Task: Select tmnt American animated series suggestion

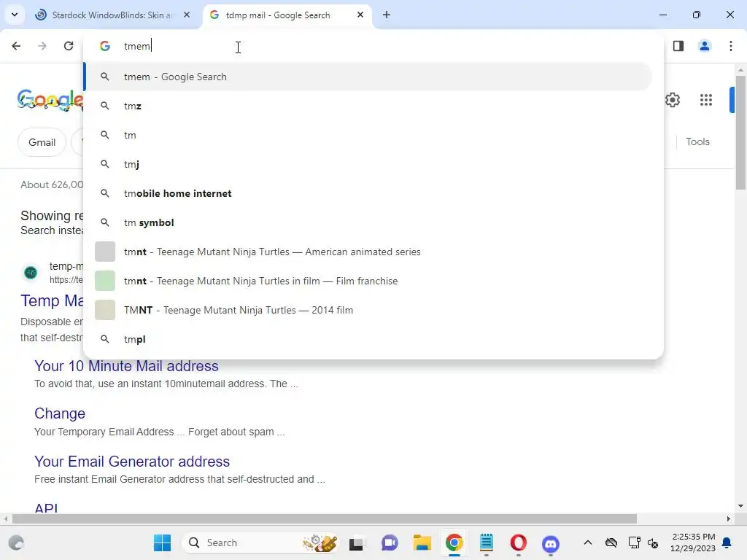Action: [368, 252]
